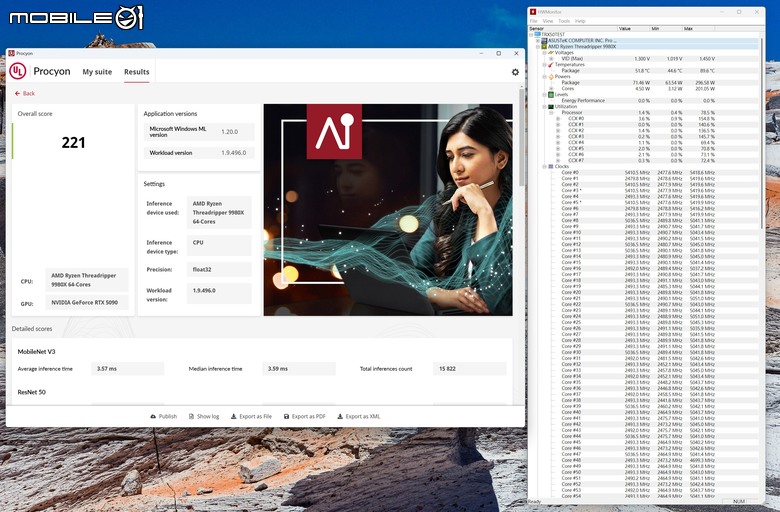780x512 pixels.
Task: Expand the CCX #0 utilization row
Action: pos(558,118)
